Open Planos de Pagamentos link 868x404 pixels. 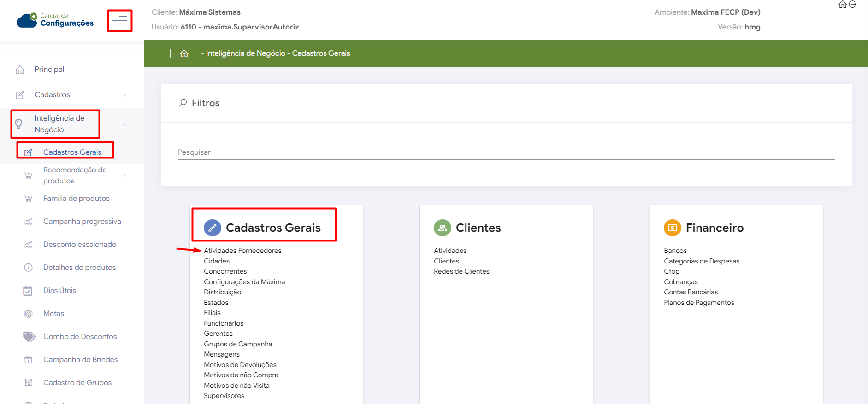[x=699, y=303]
